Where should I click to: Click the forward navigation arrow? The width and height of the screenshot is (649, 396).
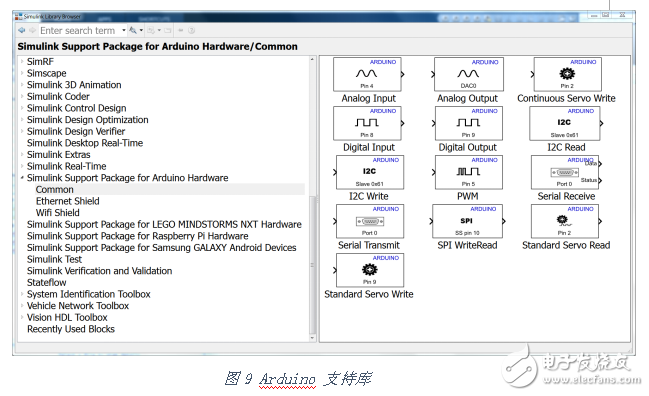coord(32,30)
